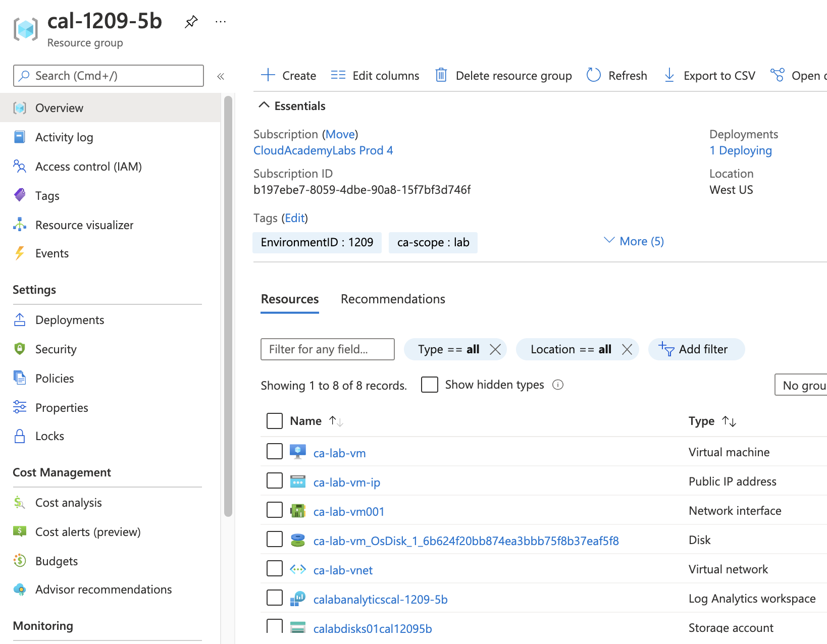Click the Add filter button
The image size is (827, 644).
pyautogui.click(x=696, y=349)
